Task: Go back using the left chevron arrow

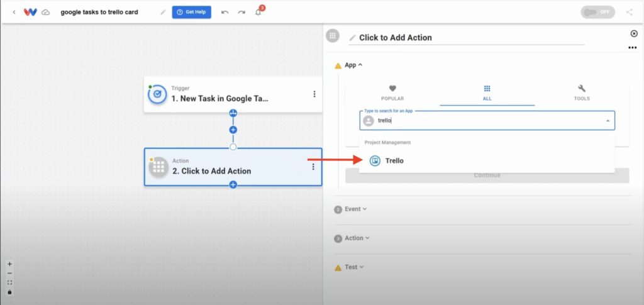Action: coord(14,13)
